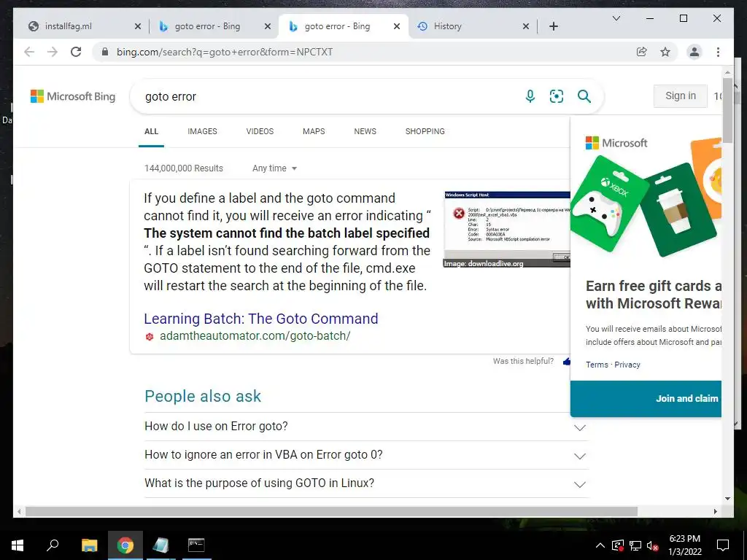Open Command Prompt in taskbar
This screenshot has width=747, height=560.
[x=196, y=545]
